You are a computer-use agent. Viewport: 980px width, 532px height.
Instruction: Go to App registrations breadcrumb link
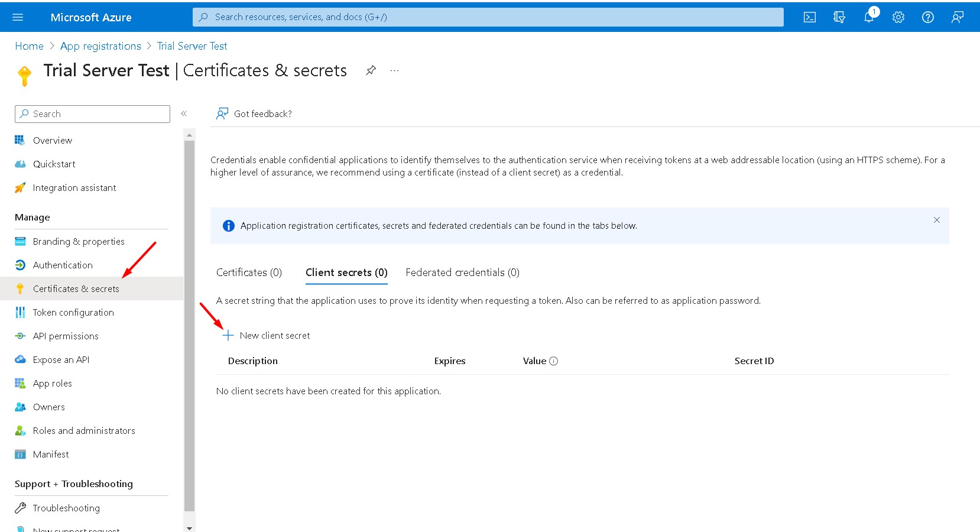pyautogui.click(x=100, y=46)
